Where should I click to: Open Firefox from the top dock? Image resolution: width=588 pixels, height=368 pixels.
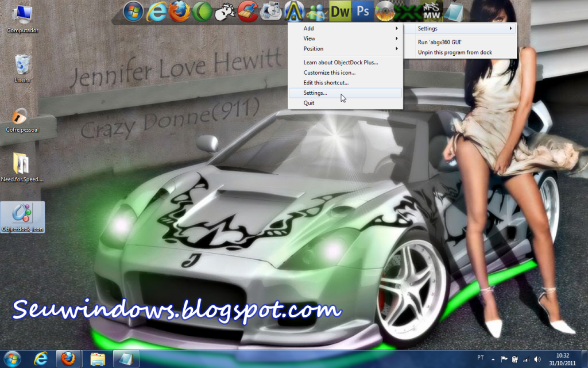(179, 10)
